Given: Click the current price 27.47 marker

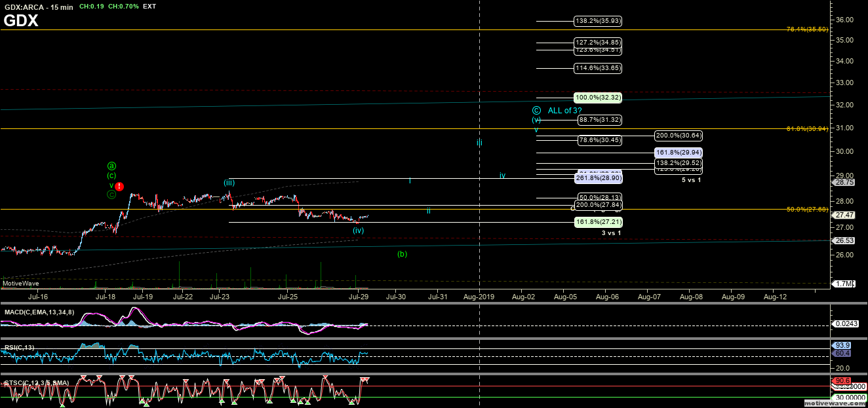Looking at the screenshot, I should click(x=845, y=215).
